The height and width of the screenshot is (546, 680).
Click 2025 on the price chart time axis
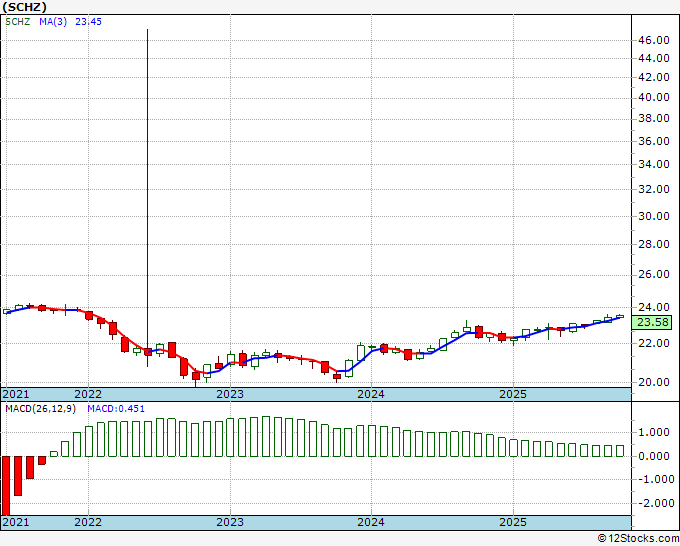pos(513,394)
